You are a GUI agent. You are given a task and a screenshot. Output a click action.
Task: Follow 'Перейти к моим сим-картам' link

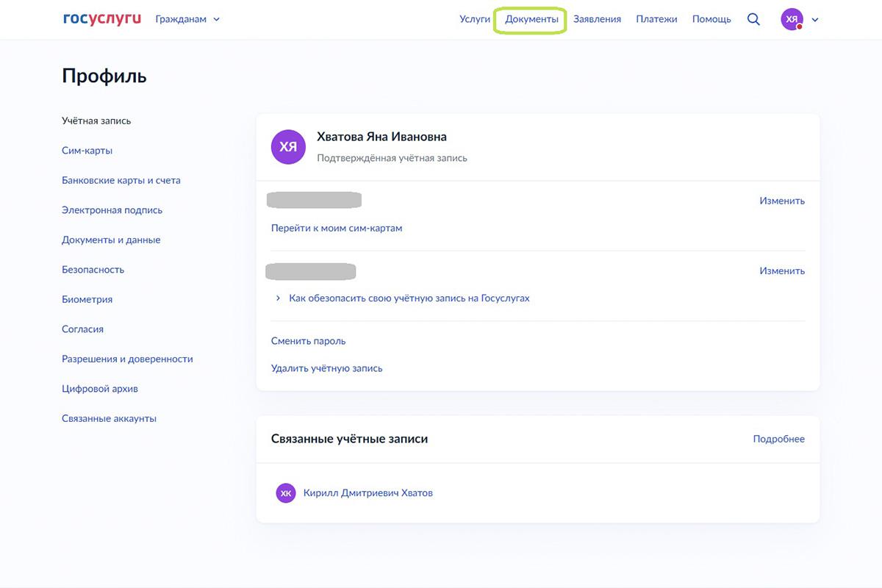click(x=337, y=228)
